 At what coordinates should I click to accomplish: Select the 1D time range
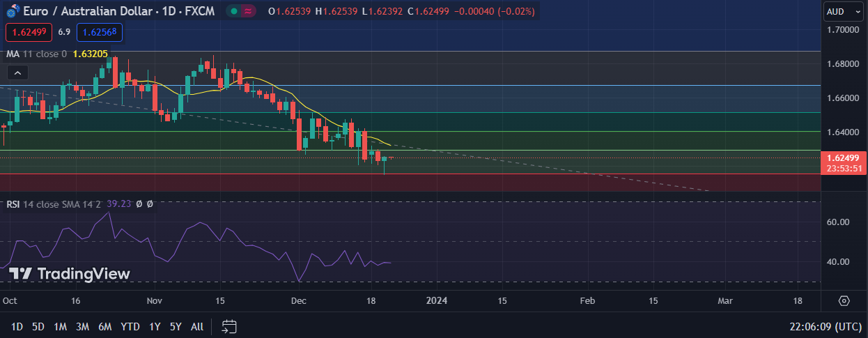pos(17,326)
